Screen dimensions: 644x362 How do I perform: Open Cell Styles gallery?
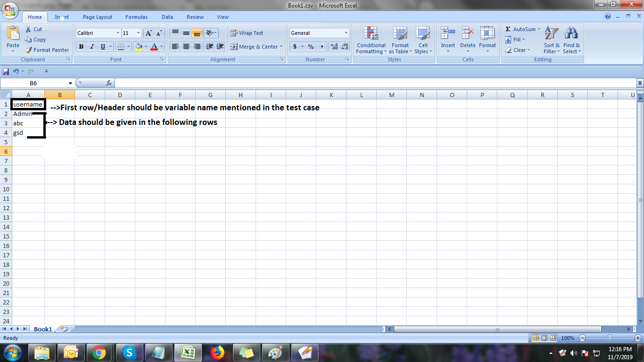pyautogui.click(x=423, y=41)
